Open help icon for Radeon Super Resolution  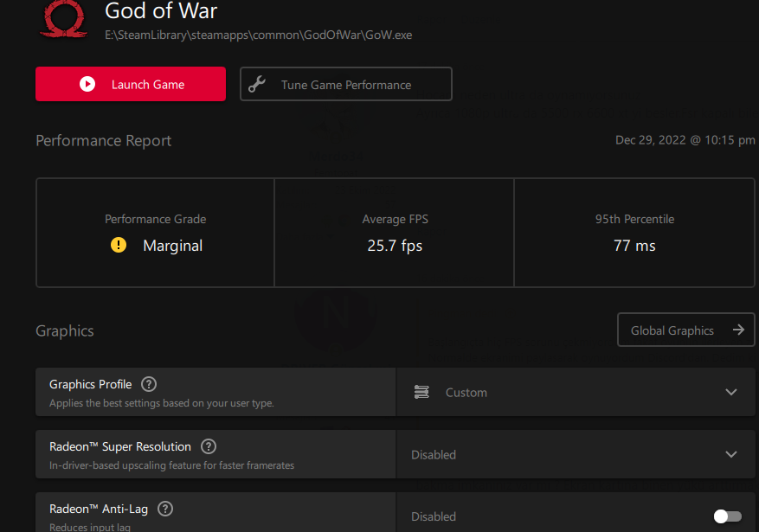[x=209, y=446]
